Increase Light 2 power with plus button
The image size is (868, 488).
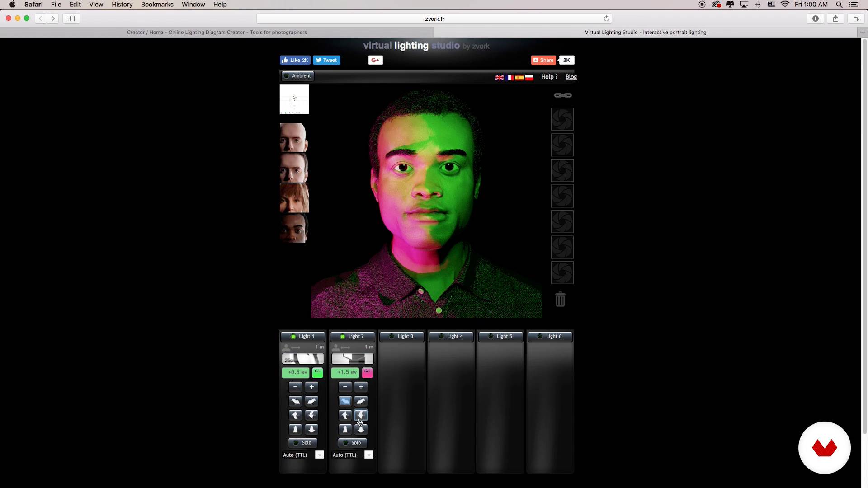pos(361,387)
